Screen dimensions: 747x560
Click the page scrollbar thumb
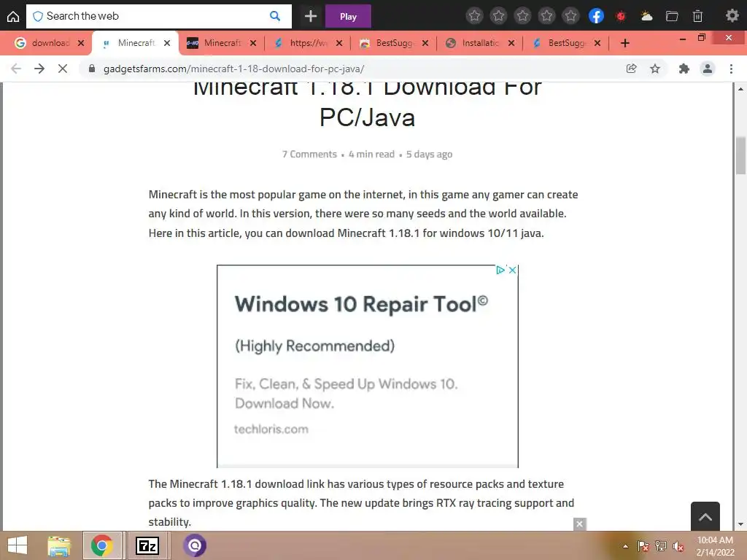coord(740,155)
